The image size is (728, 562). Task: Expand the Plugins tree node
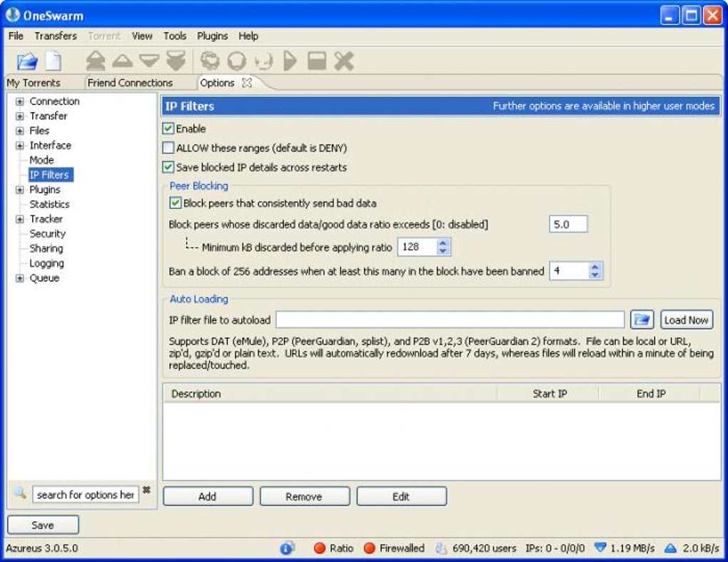tap(19, 190)
